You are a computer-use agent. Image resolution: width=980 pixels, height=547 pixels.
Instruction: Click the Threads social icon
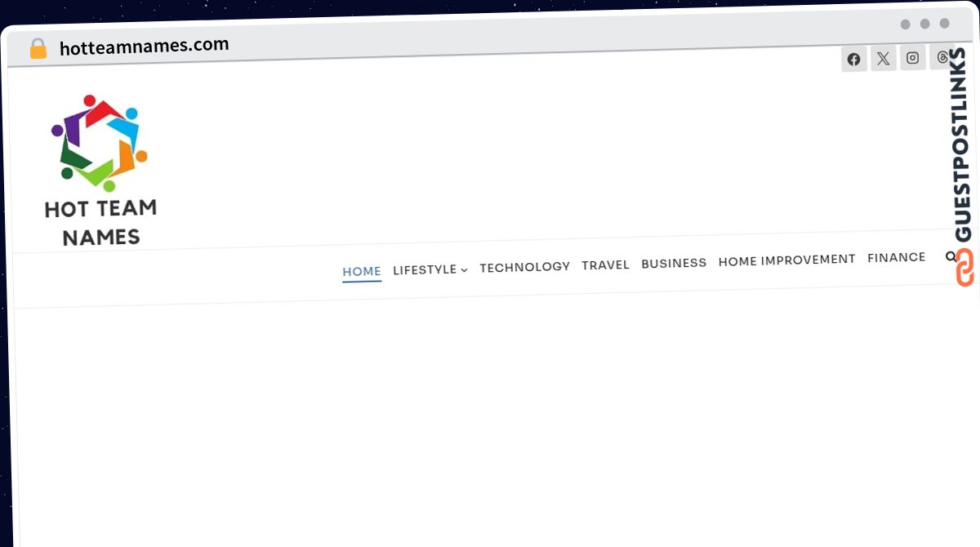click(942, 57)
